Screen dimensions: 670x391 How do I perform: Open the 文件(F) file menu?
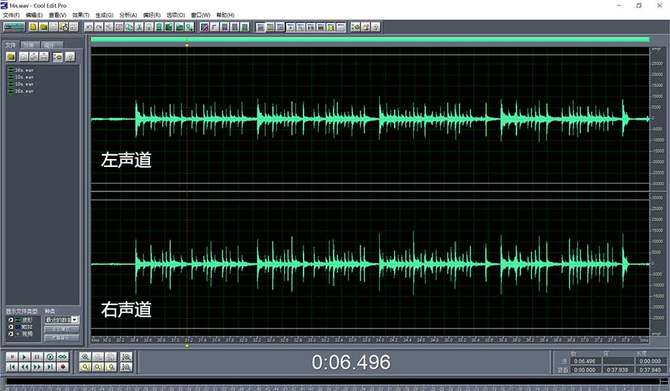[12, 15]
